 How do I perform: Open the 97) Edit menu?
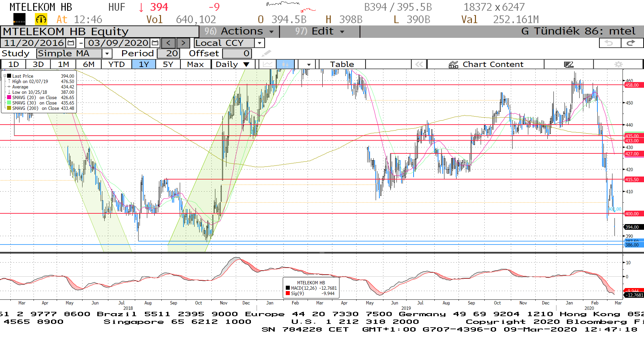pyautogui.click(x=319, y=31)
